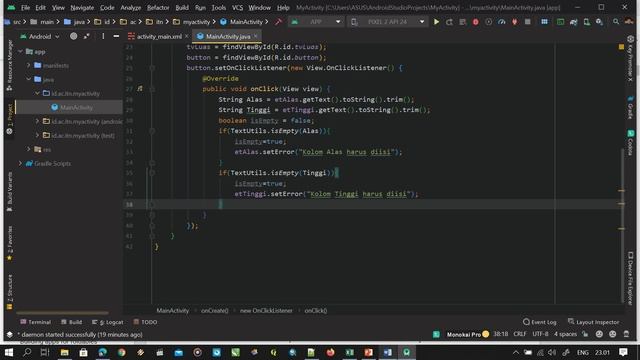This screenshot has height=360, width=640.
Task: Open Search Everywhere magnifier icon
Action: tap(616, 22)
